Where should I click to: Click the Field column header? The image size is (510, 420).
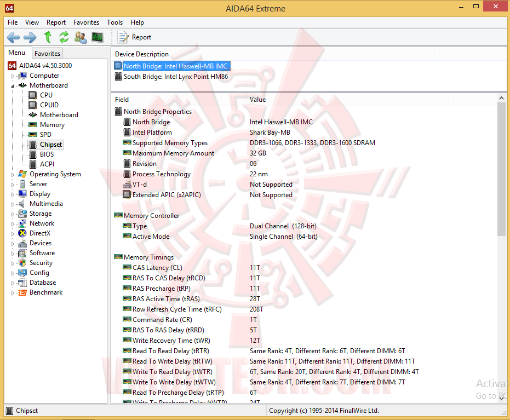click(x=178, y=100)
